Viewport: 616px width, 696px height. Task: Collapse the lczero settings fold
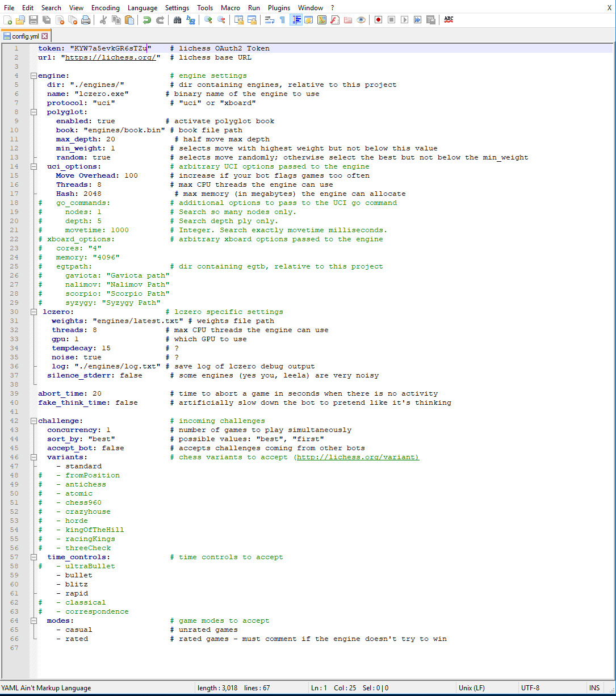[x=33, y=312]
